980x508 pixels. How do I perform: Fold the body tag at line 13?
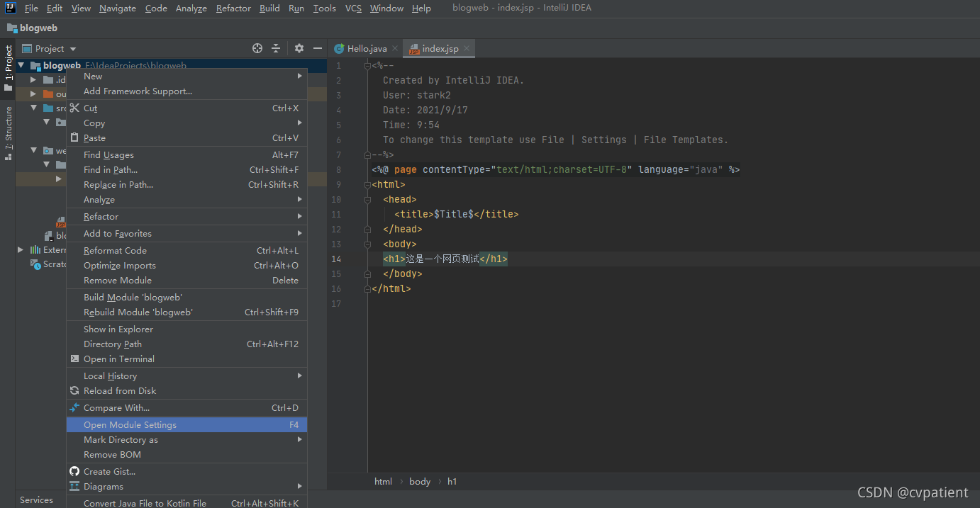(x=367, y=244)
